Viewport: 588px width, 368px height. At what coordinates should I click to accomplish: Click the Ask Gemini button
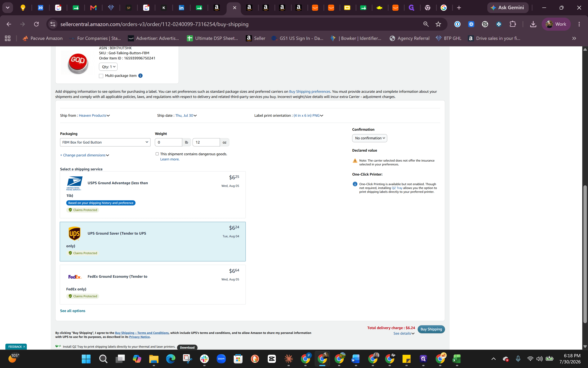pyautogui.click(x=507, y=7)
